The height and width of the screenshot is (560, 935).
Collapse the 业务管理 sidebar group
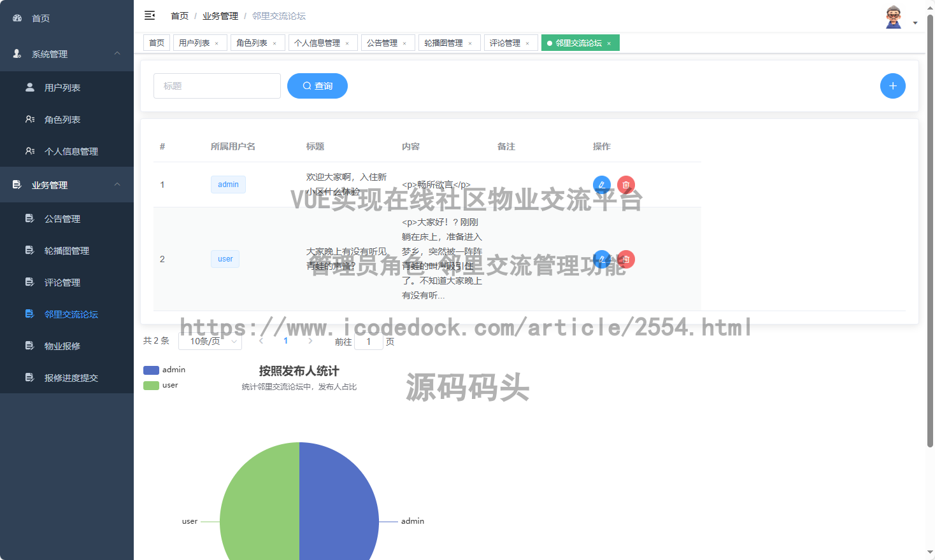pos(67,185)
